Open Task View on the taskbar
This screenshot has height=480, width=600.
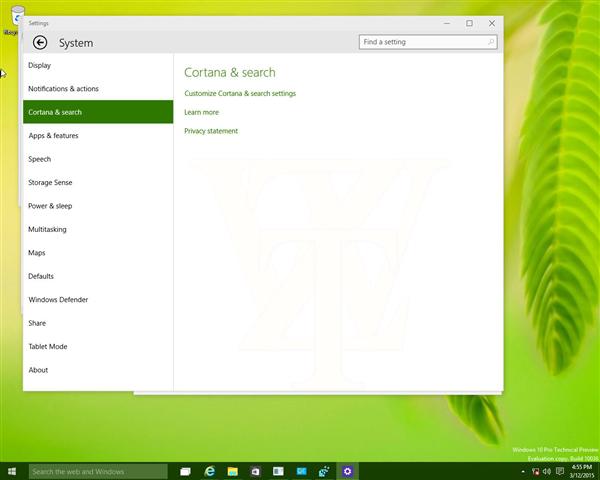tap(185, 471)
